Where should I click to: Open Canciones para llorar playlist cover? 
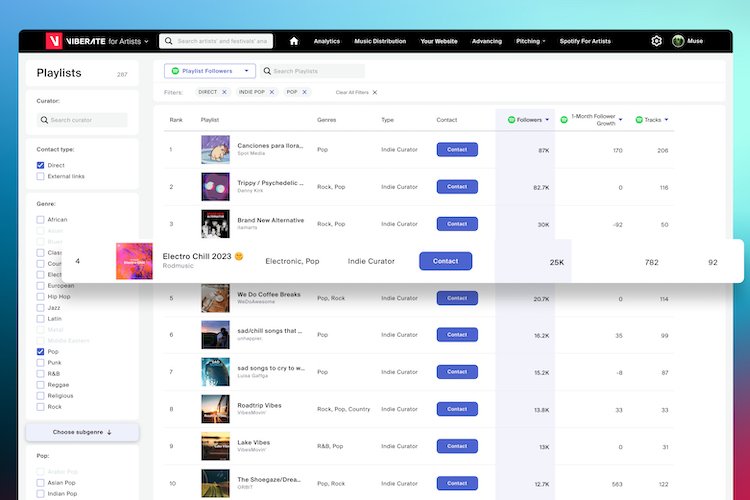(x=215, y=149)
